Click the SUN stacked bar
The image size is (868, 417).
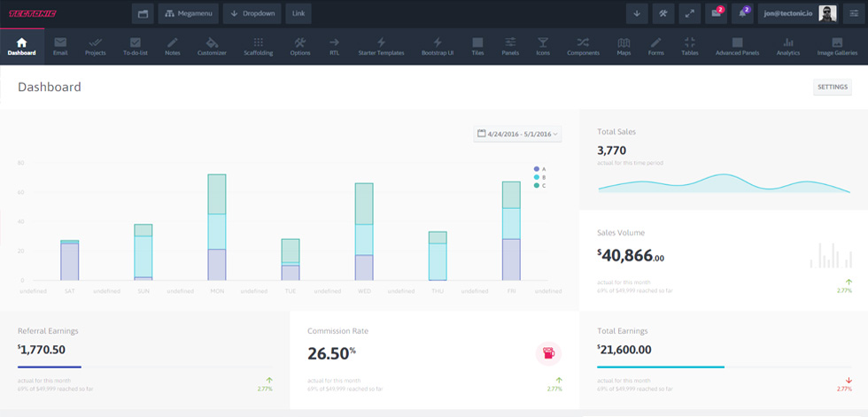click(143, 252)
